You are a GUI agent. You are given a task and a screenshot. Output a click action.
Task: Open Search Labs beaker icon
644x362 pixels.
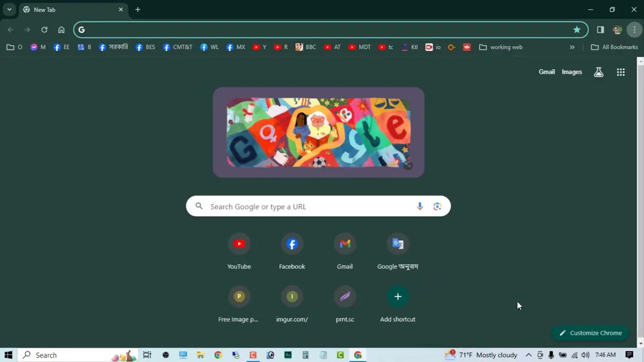[598, 72]
